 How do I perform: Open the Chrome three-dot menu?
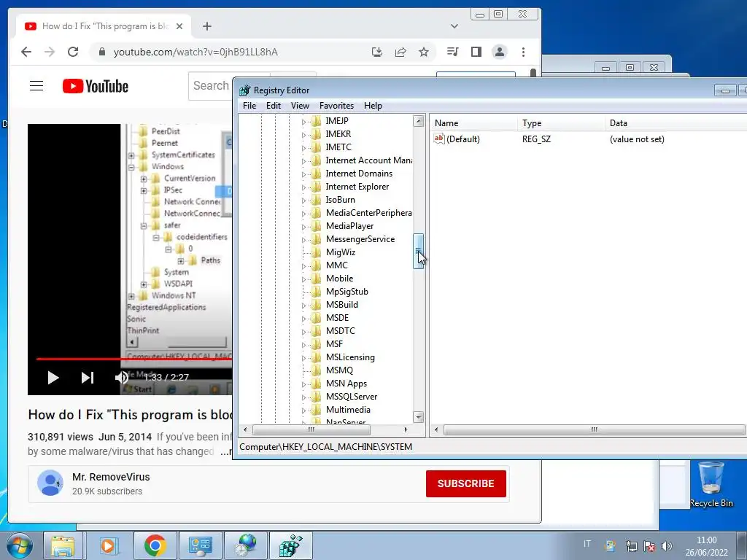[523, 52]
